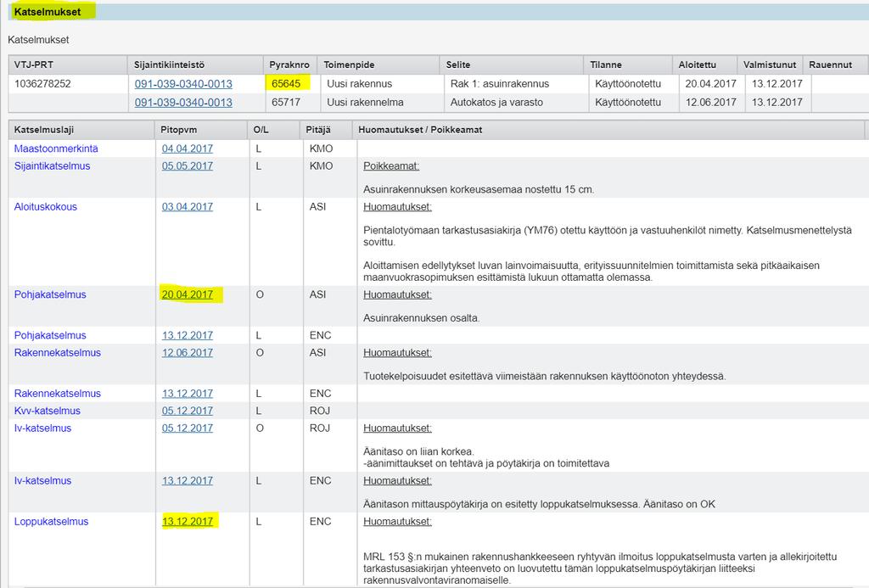Click the Pyraknro column header
869x588 pixels.
coord(289,64)
